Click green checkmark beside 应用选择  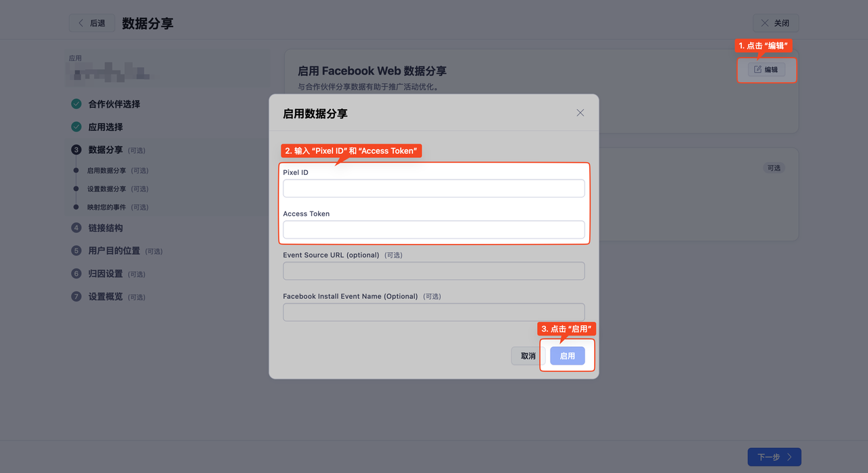point(76,127)
